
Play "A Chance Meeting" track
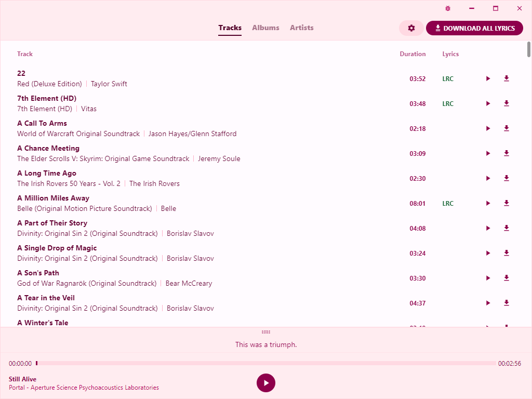(488, 153)
